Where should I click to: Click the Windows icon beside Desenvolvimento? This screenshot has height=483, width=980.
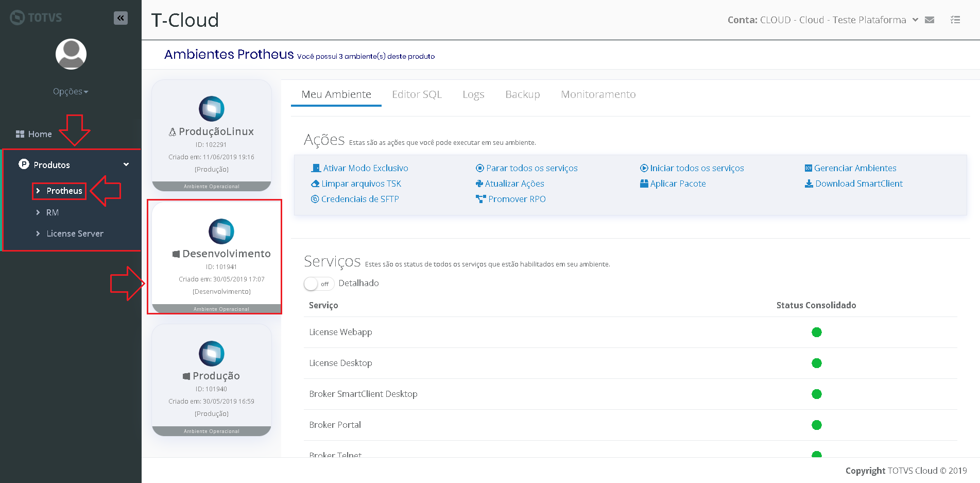[x=176, y=254]
